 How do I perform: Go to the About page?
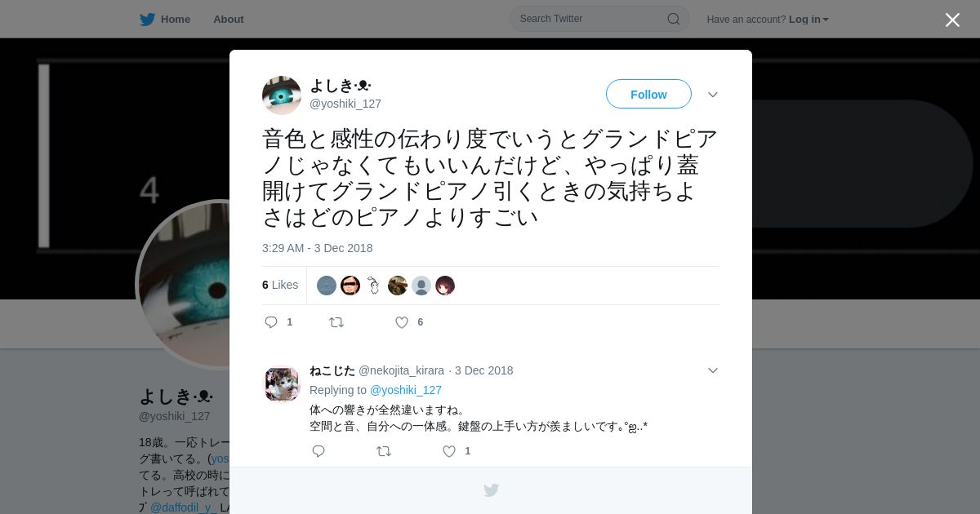click(229, 20)
